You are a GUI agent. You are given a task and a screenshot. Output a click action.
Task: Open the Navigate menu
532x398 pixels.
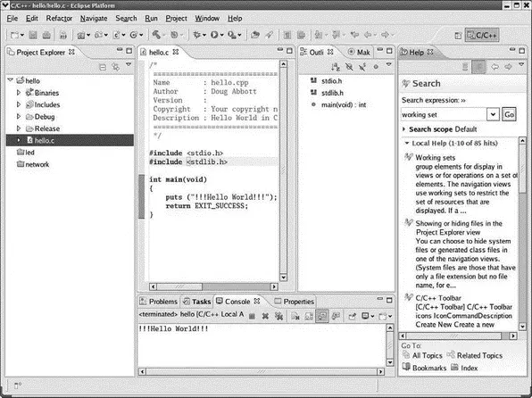pyautogui.click(x=94, y=19)
